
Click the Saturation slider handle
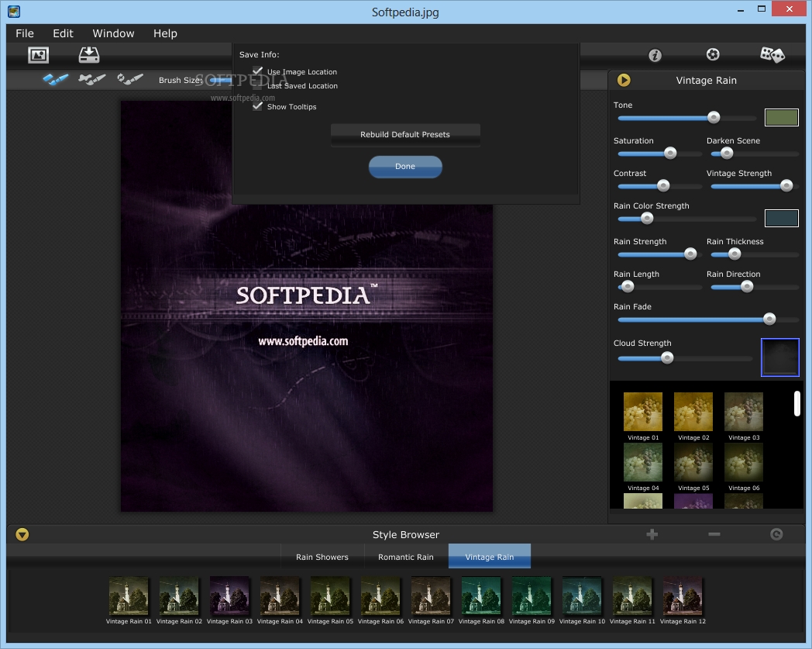[670, 153]
